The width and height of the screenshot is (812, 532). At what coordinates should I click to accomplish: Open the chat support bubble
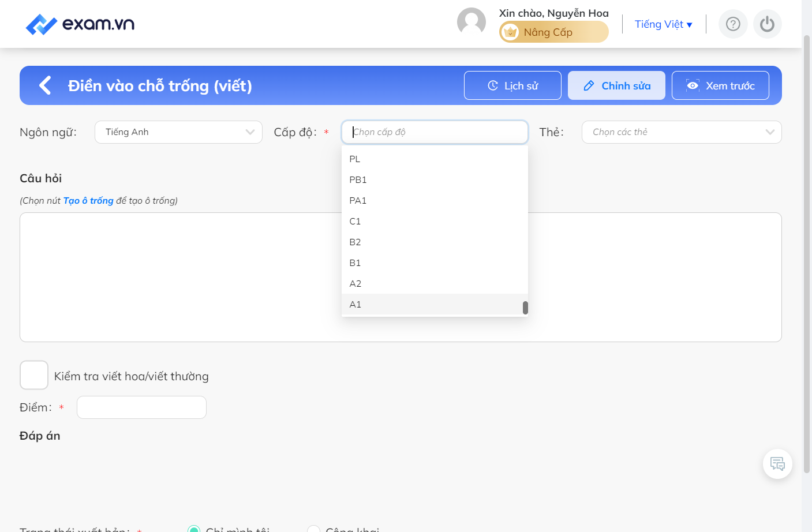[777, 464]
